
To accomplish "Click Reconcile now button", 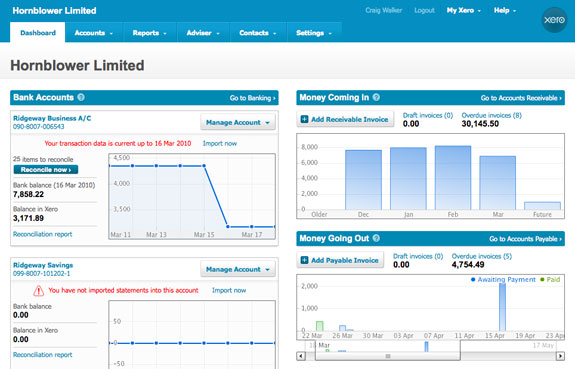I will (x=46, y=169).
